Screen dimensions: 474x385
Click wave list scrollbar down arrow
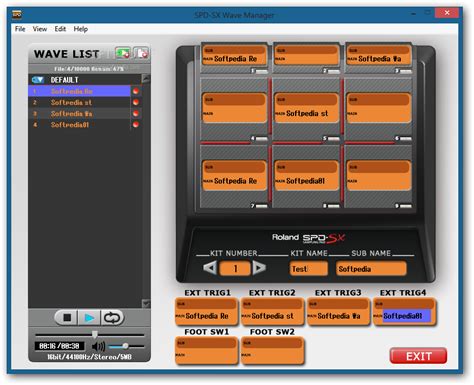coord(146,304)
